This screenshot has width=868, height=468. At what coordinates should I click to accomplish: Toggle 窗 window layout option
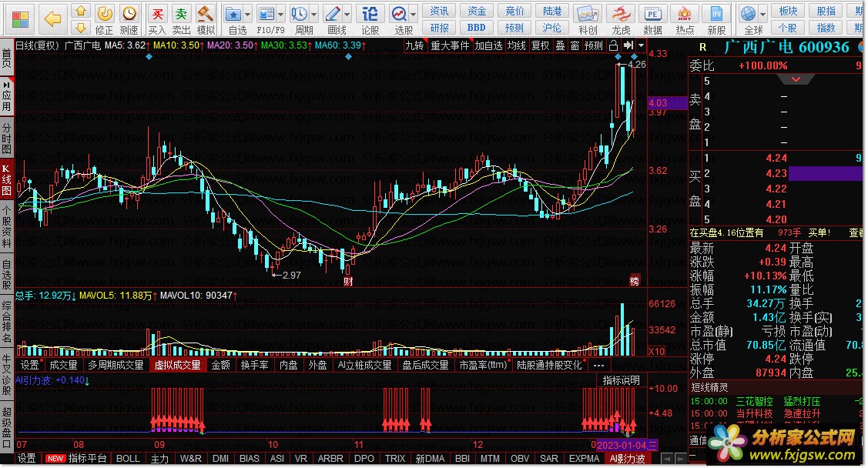pyautogui.click(x=575, y=45)
